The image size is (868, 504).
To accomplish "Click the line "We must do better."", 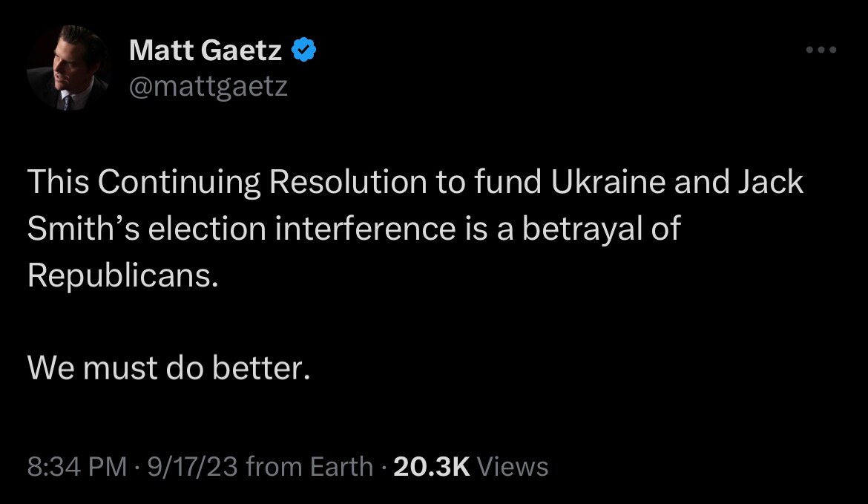I will [168, 367].
